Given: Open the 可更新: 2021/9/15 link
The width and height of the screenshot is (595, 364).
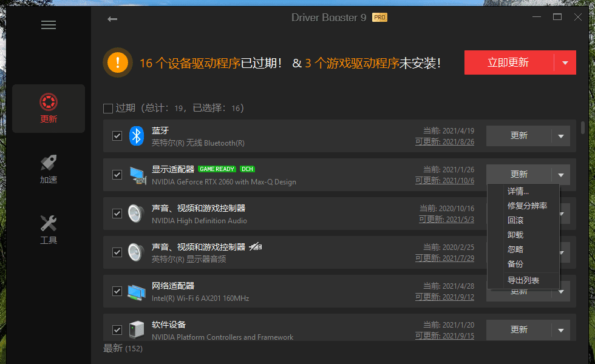Looking at the screenshot, I should [444, 336].
